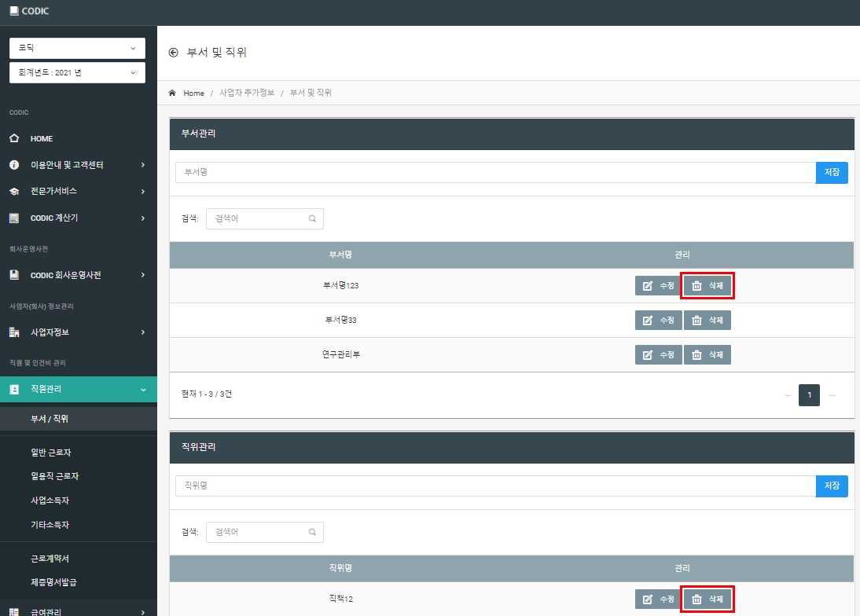Collapse the 직원관리 sidebar section
The width and height of the screenshot is (860, 616).
tap(79, 389)
